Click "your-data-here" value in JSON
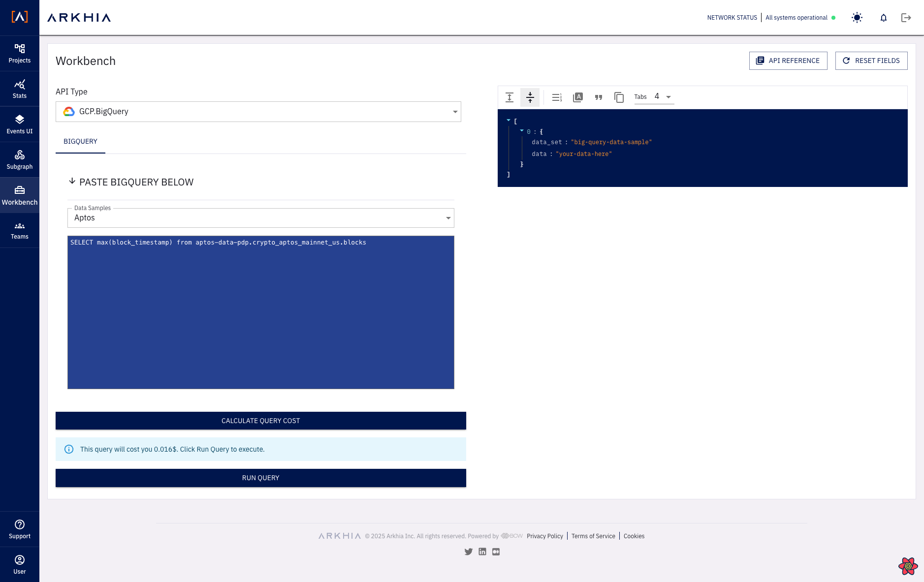Screen dimensions: 924x582 pos(584,154)
